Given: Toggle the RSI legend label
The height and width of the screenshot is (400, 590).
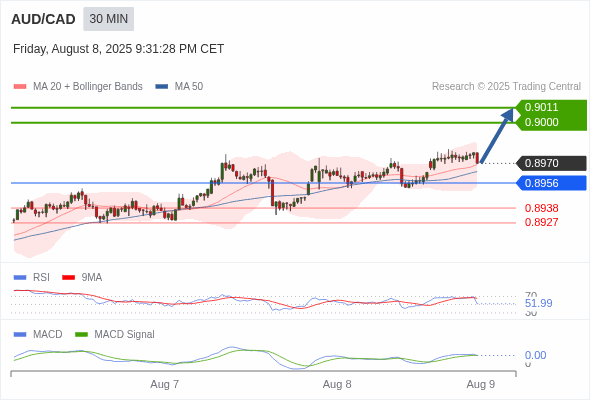Looking at the screenshot, I should coord(41,277).
